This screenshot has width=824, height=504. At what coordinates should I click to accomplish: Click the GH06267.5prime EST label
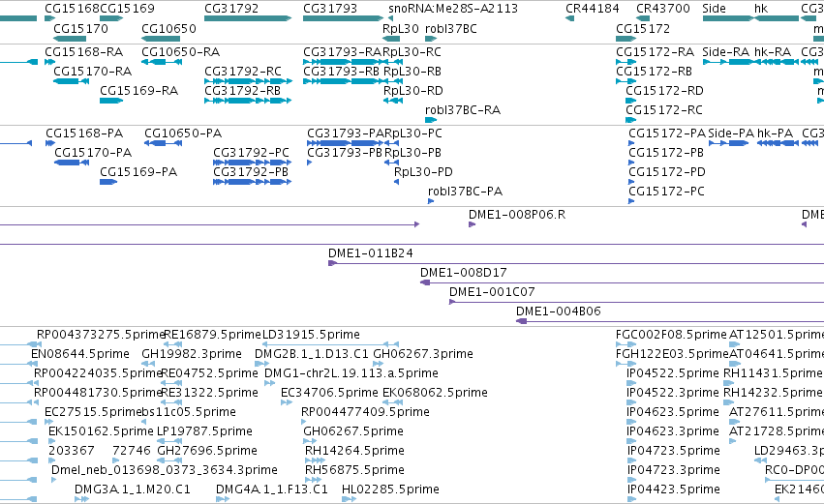click(x=353, y=431)
